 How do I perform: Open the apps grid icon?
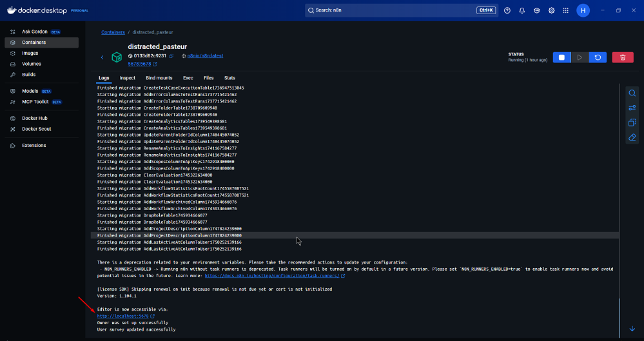pos(566,10)
